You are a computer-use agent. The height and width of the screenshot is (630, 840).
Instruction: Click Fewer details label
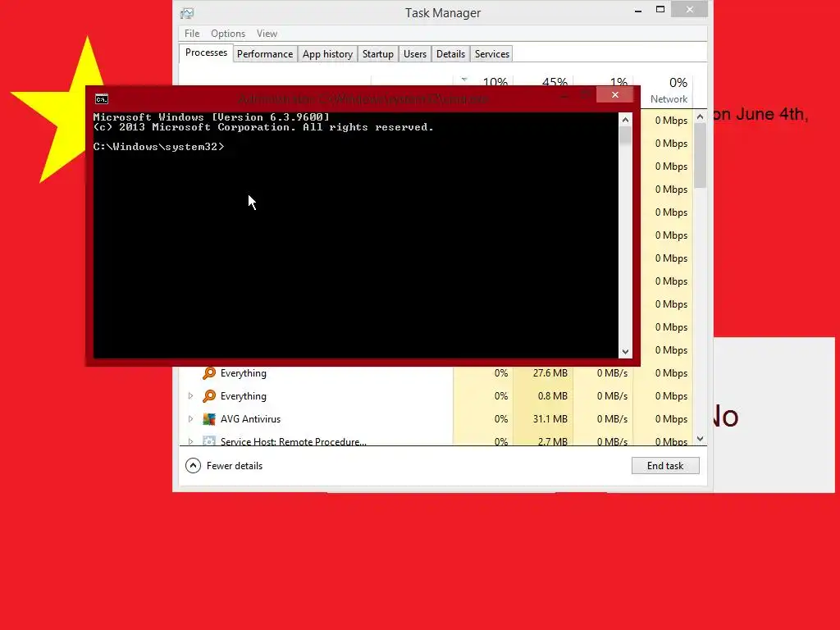(235, 466)
